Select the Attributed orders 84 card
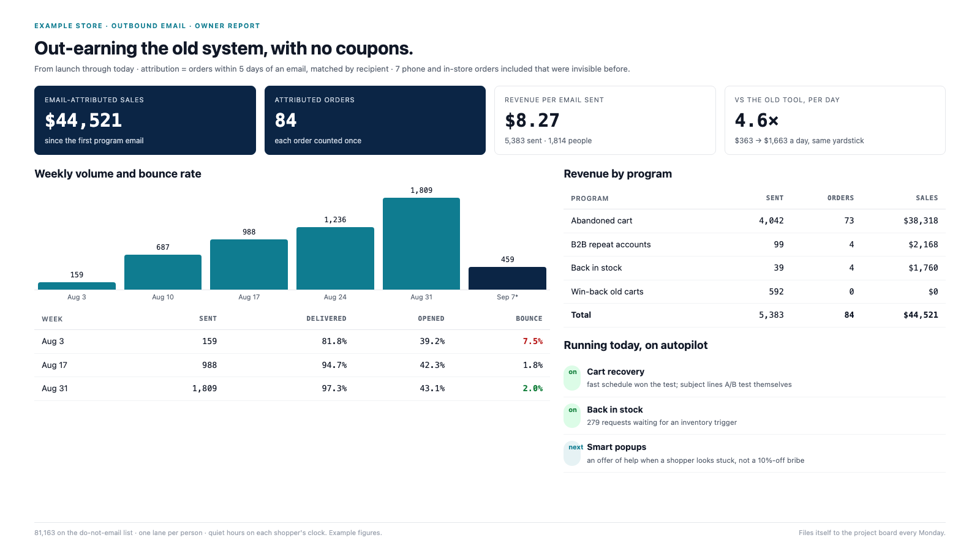Viewport: 980px width, 551px height. pos(375,120)
